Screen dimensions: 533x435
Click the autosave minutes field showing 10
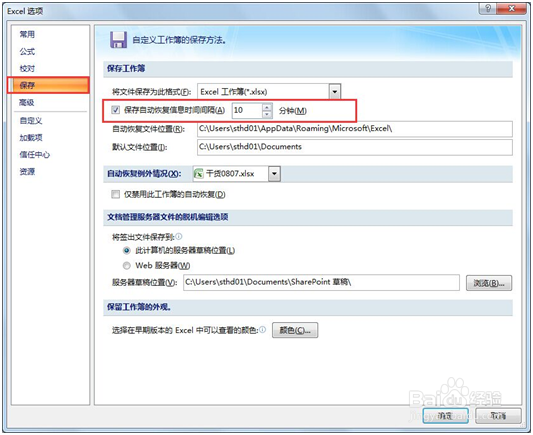click(247, 110)
